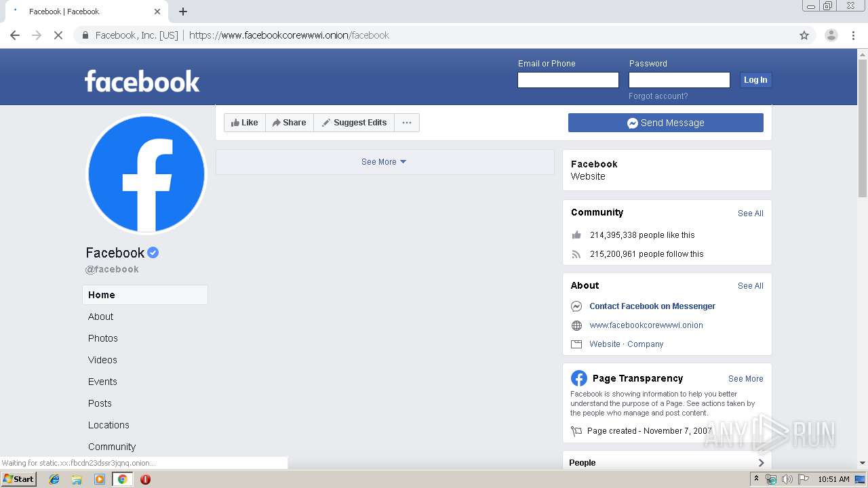Click the globe icon beside website address
Viewport: 868px width, 488px height.
(x=576, y=325)
